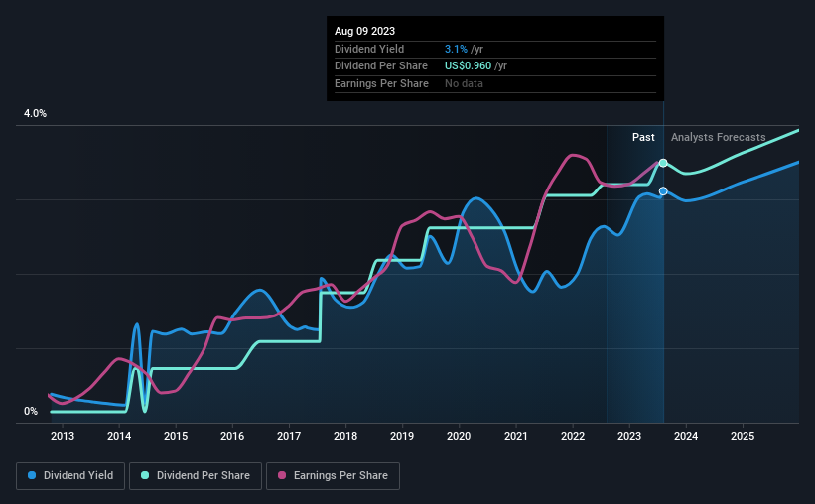The height and width of the screenshot is (504, 815).
Task: Click the tooltip value 'US$0.960'
Action: click(x=468, y=66)
